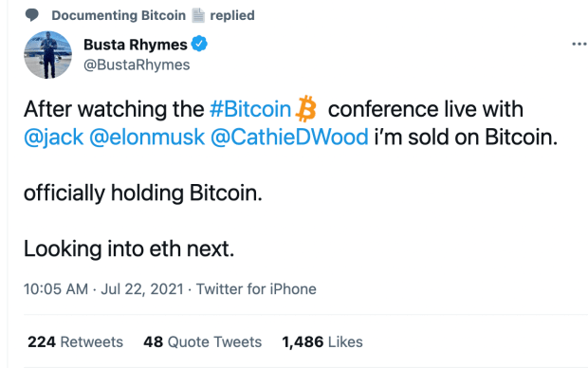Click the document emoji beside Documenting Bitcoin

click(x=198, y=15)
